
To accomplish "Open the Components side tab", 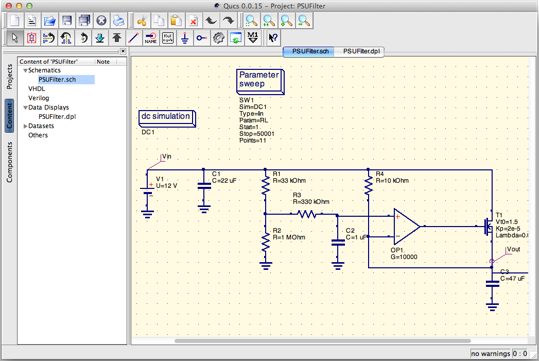I will (9, 162).
